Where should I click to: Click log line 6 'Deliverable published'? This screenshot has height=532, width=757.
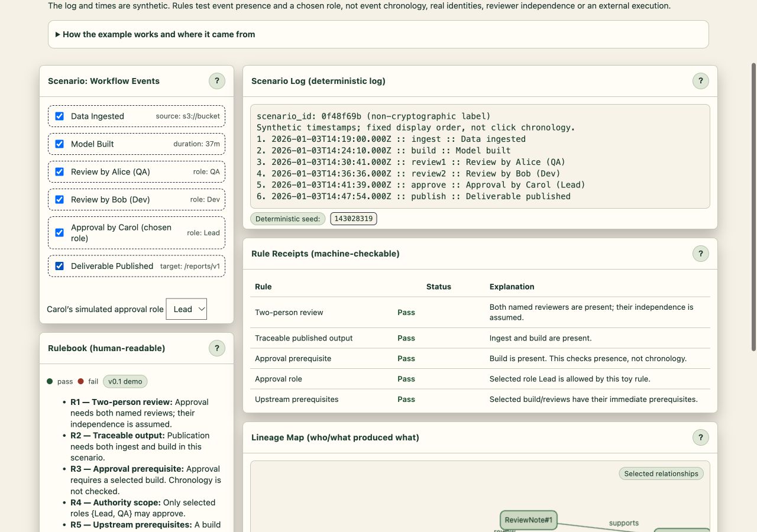tap(414, 196)
